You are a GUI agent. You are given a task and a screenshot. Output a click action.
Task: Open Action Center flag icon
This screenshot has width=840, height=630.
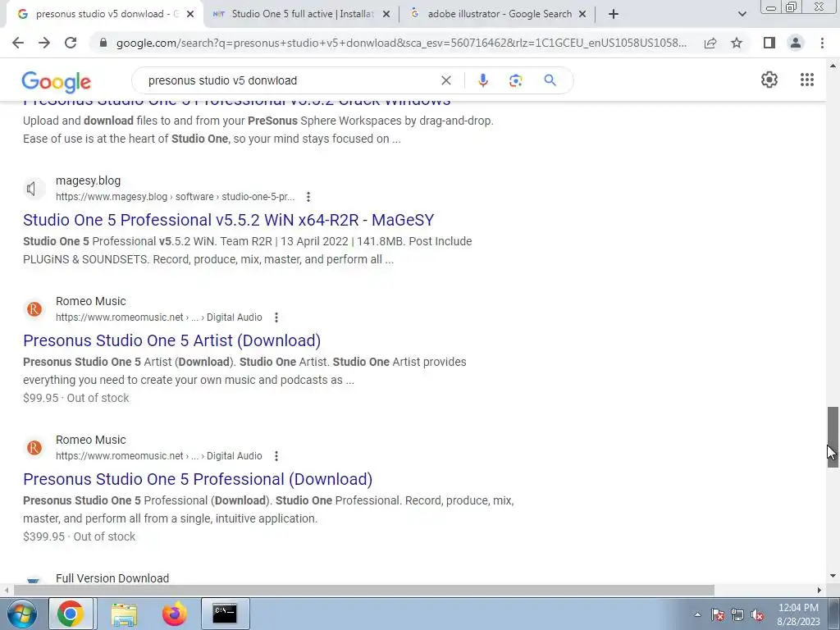[718, 615]
